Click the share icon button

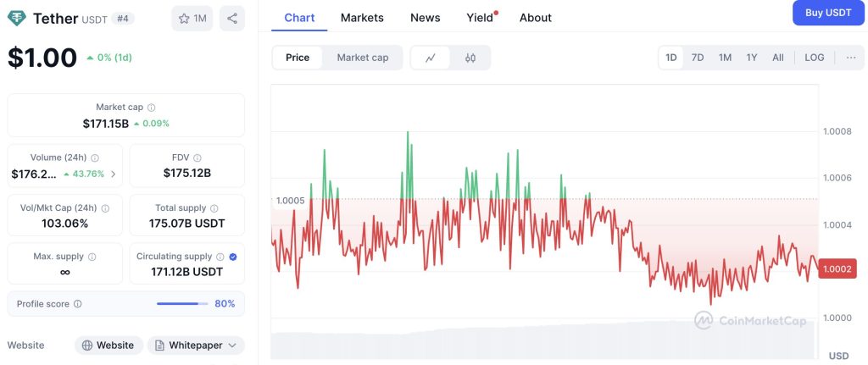pos(232,18)
